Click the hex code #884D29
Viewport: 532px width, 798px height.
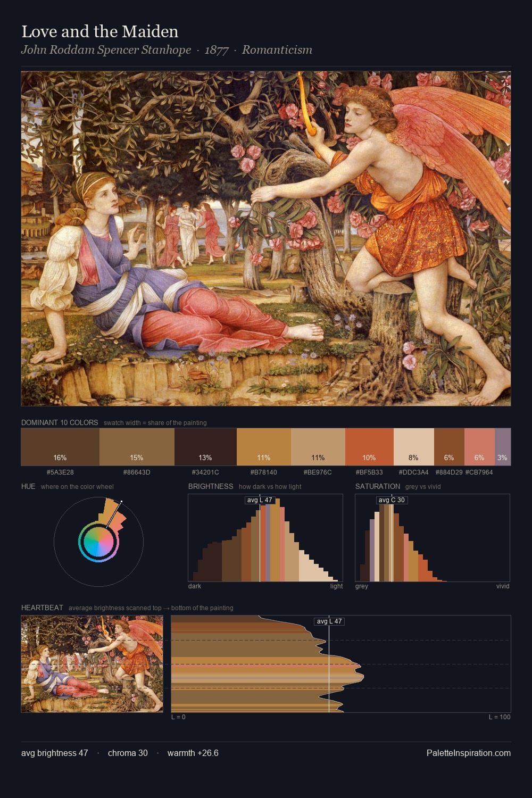click(449, 472)
